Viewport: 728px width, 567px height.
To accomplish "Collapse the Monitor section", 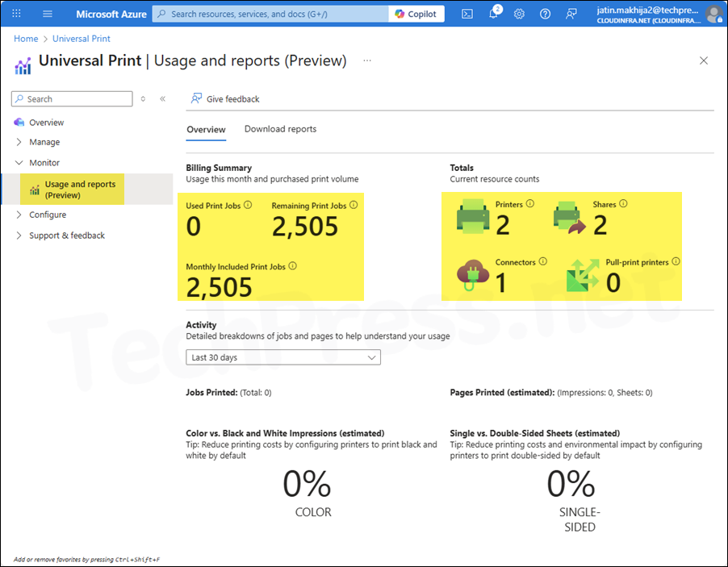I will coord(44,163).
